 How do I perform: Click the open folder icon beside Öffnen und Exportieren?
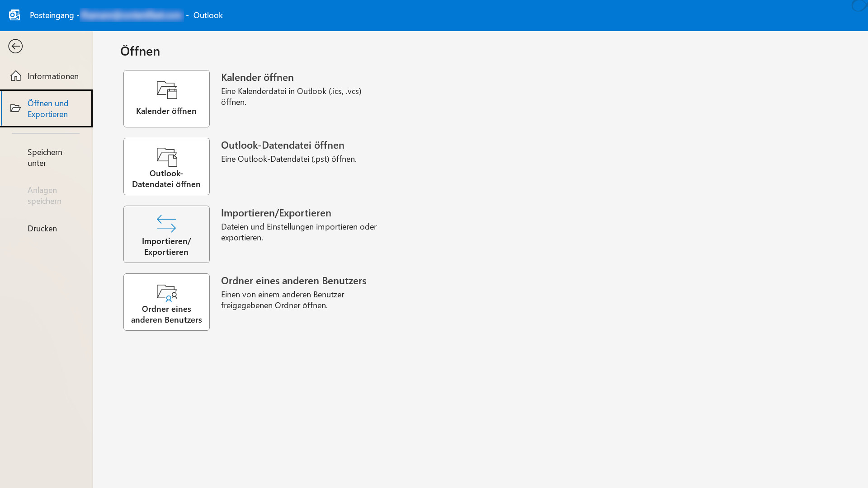pos(16,108)
